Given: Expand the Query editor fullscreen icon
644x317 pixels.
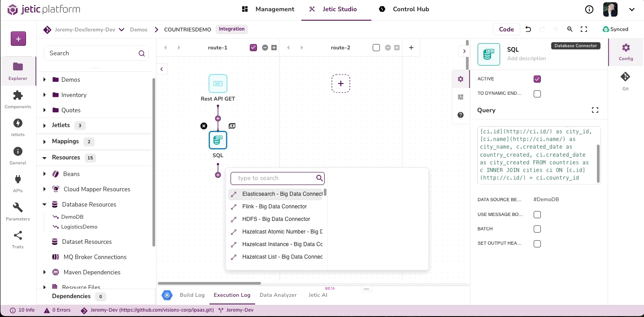Looking at the screenshot, I should point(595,110).
